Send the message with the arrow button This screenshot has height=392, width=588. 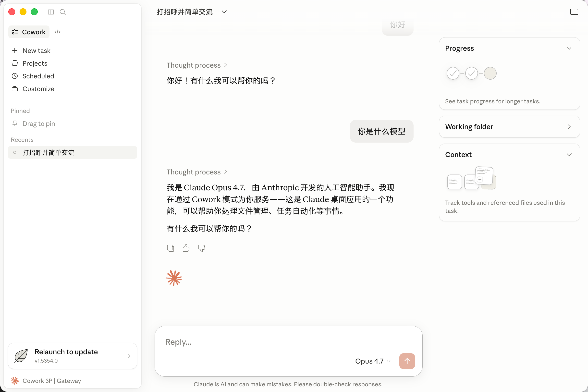tap(407, 361)
